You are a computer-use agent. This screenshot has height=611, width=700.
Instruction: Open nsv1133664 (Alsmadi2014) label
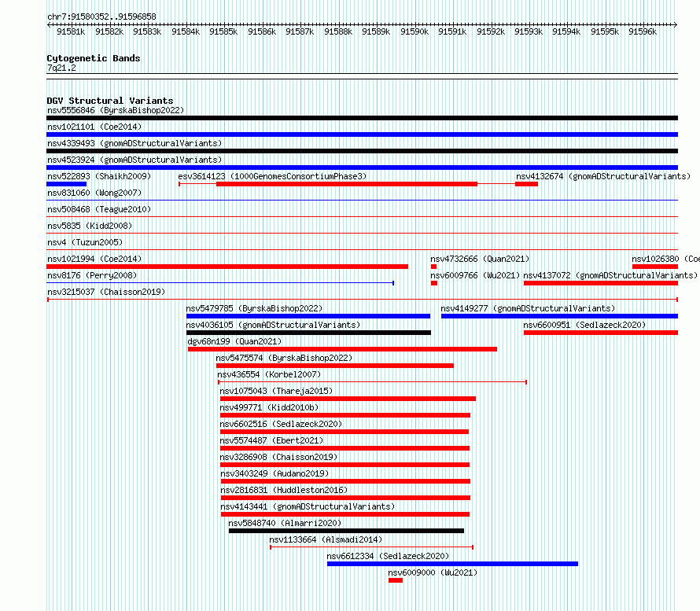pos(326,539)
